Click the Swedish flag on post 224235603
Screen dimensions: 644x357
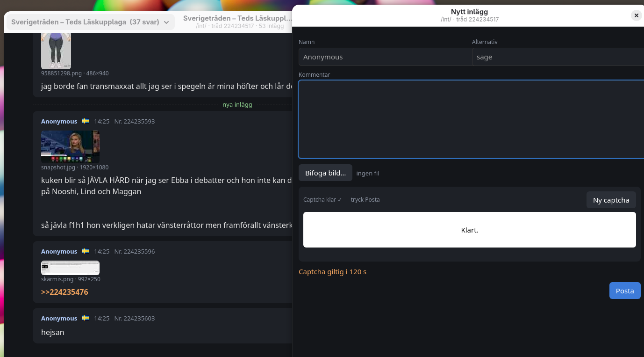[86, 318]
